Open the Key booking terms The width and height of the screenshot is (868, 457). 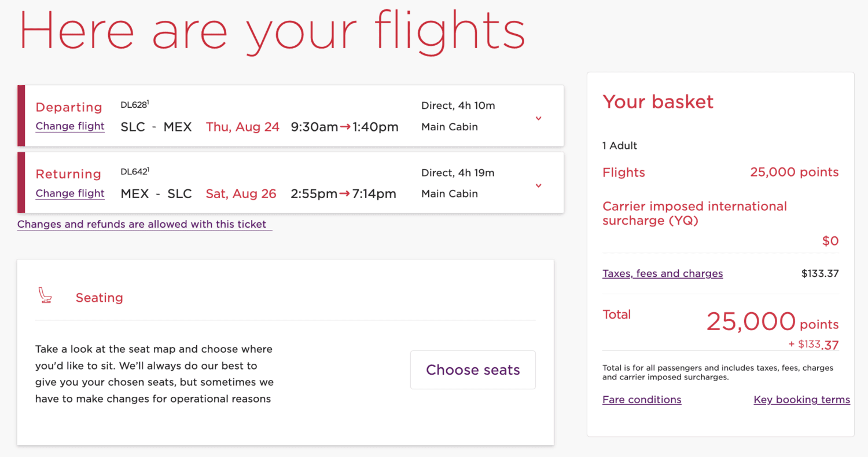coord(801,399)
